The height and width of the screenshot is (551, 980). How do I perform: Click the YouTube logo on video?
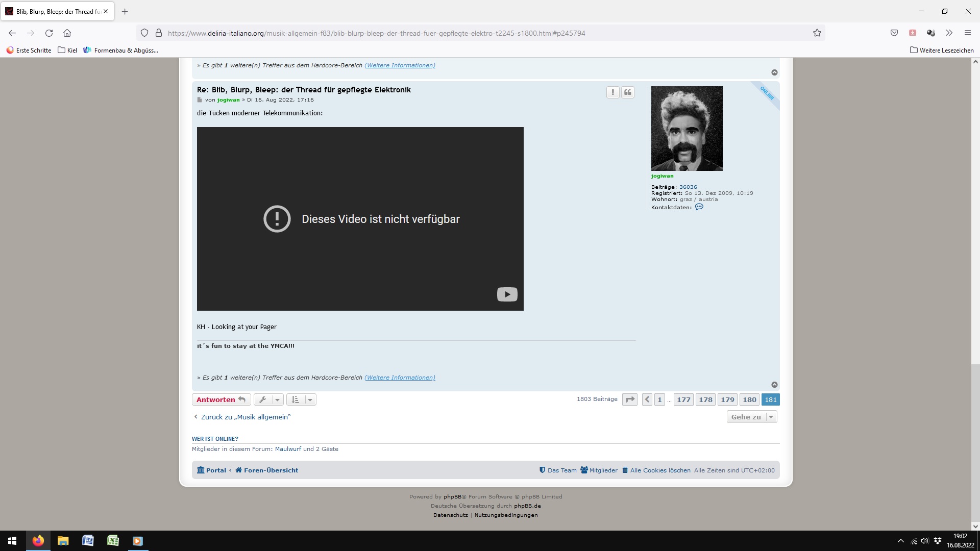507,294
